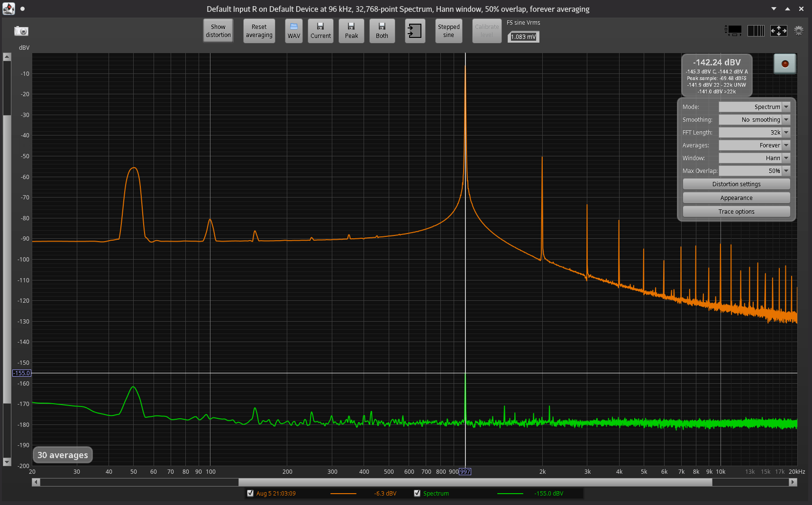Click the Show distortion button
Viewport: 812px width, 505px height.
pyautogui.click(x=218, y=31)
